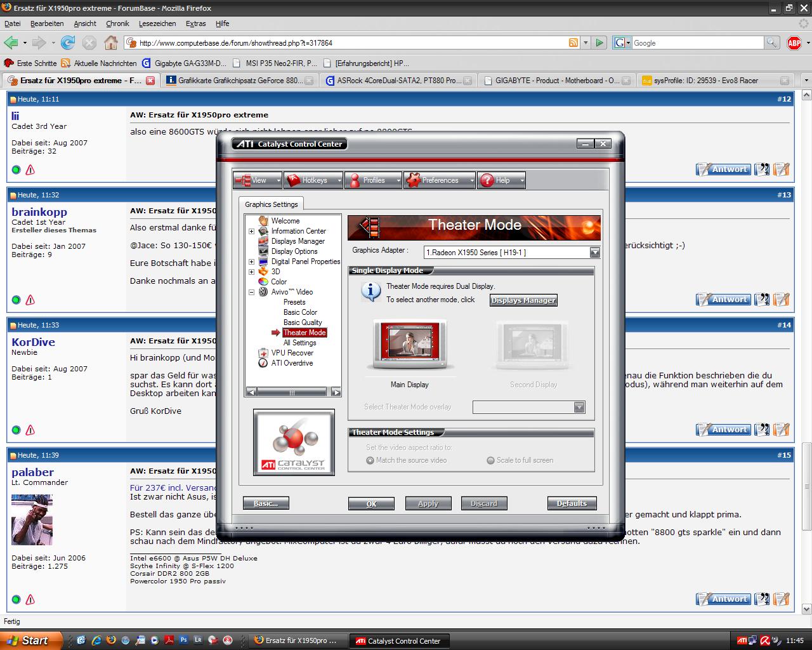
Task: Click the Windows Start button
Action: click(31, 640)
